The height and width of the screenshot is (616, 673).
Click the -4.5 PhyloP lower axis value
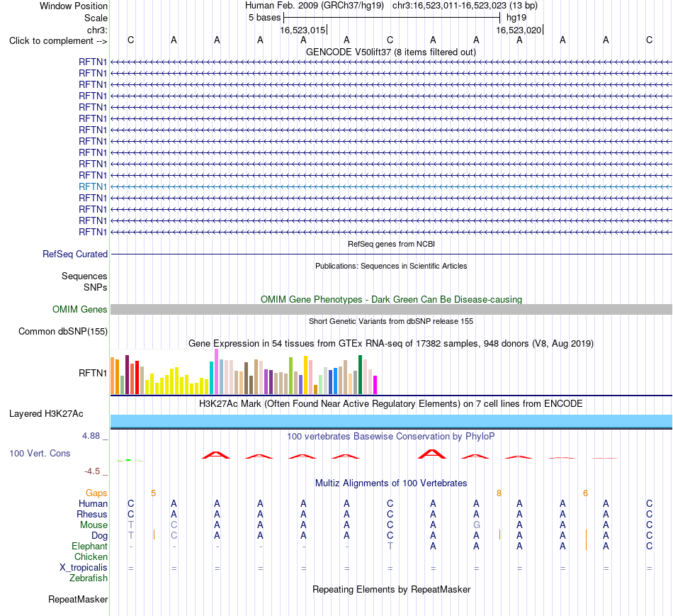[x=92, y=471]
